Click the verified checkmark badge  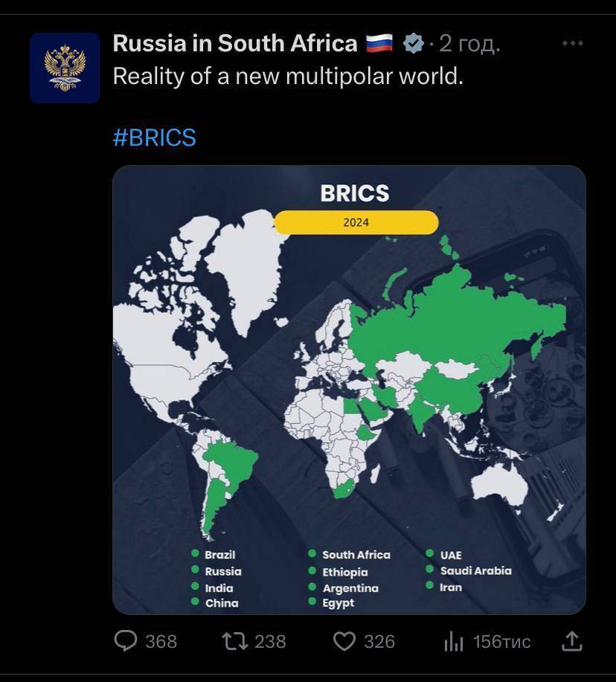click(414, 43)
